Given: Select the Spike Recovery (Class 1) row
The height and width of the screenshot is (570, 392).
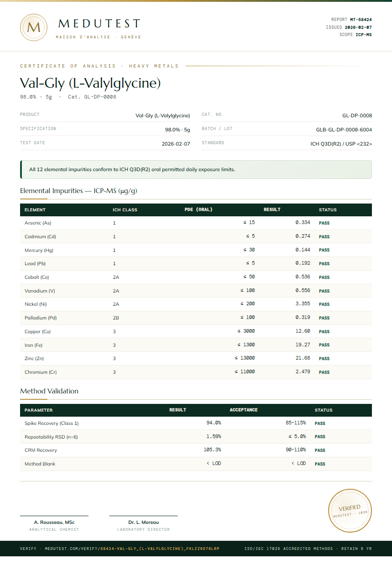Looking at the screenshot, I should pos(196,423).
